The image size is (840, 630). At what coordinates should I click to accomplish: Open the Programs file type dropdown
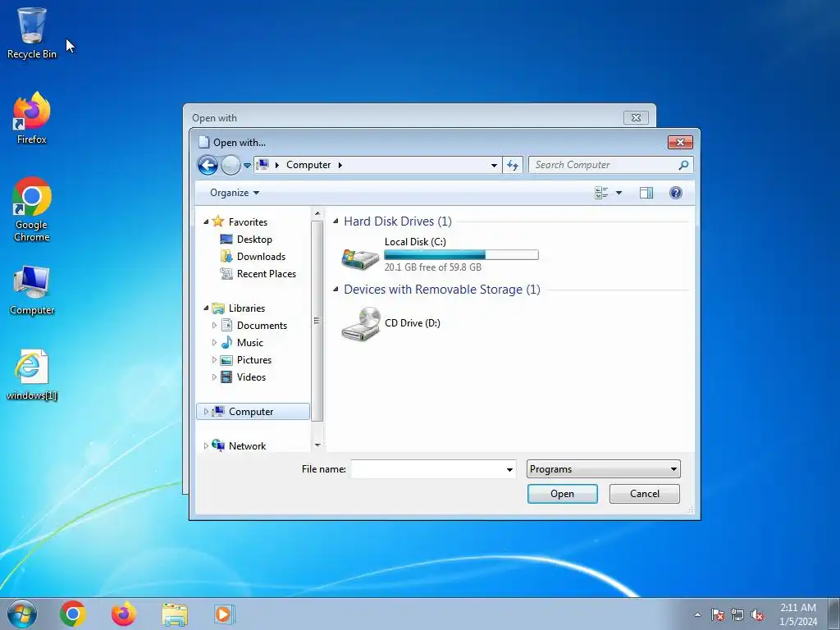603,469
